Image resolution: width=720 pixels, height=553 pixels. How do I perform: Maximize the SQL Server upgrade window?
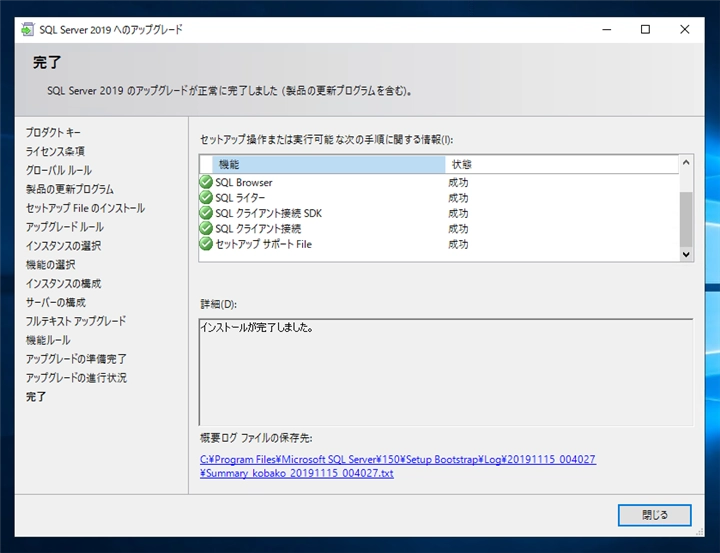tap(645, 29)
